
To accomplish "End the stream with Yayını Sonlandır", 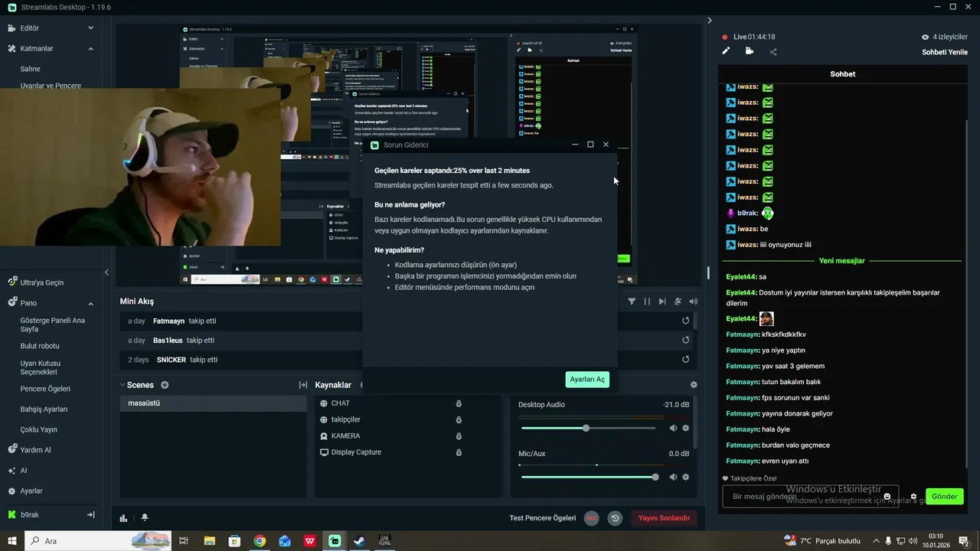I will click(665, 518).
